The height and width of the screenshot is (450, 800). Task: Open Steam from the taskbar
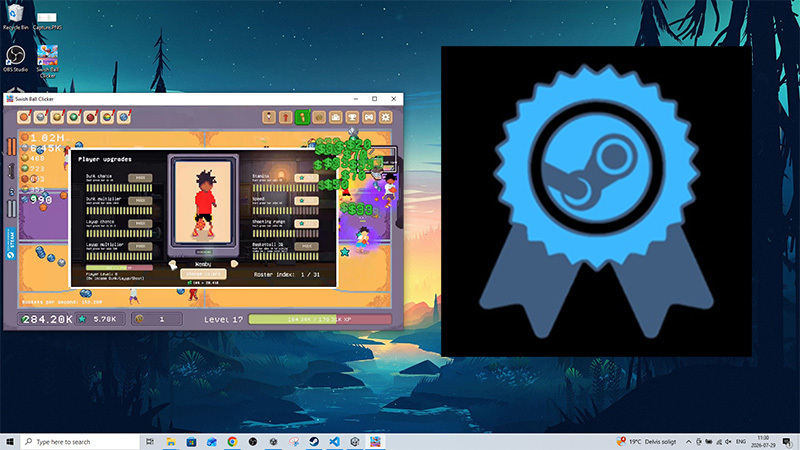point(314,442)
